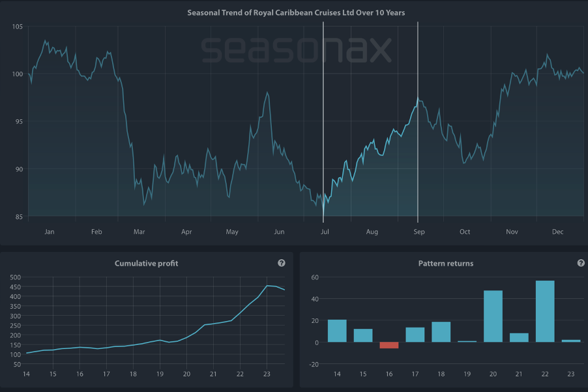Click the Mar month label
Image resolution: width=588 pixels, height=392 pixels.
139,232
